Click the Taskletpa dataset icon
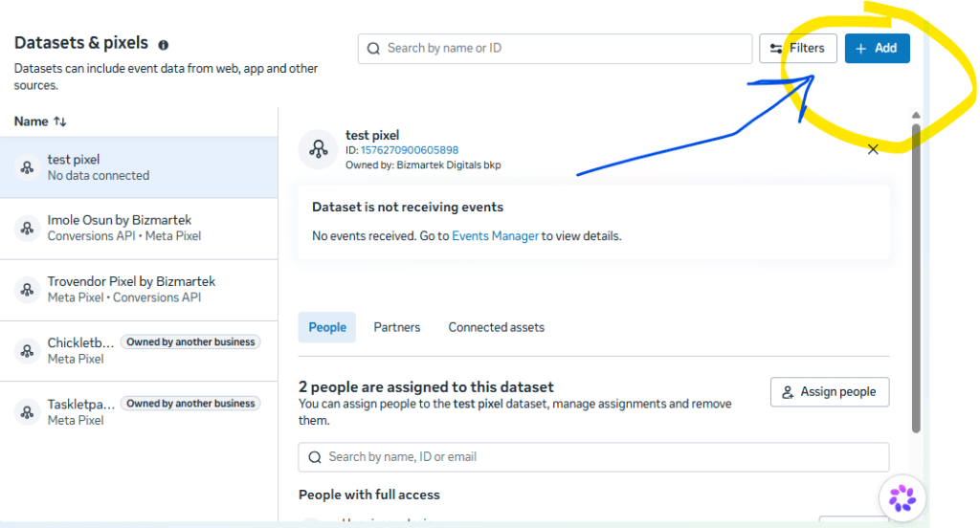Image resolution: width=980 pixels, height=528 pixels. tap(28, 411)
